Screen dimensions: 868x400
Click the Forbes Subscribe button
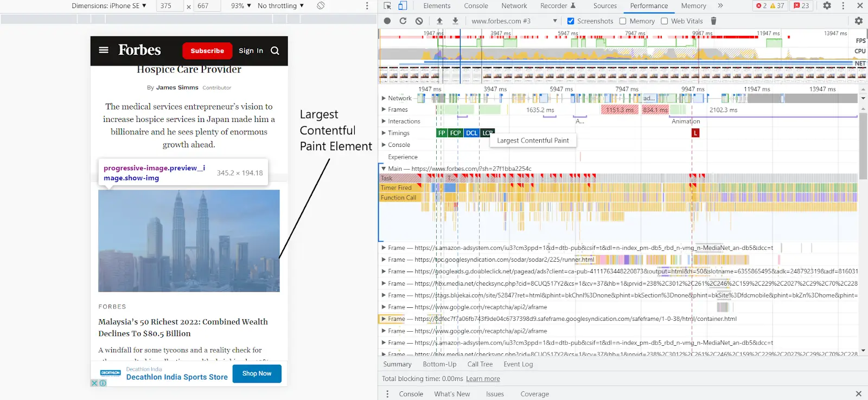(207, 51)
